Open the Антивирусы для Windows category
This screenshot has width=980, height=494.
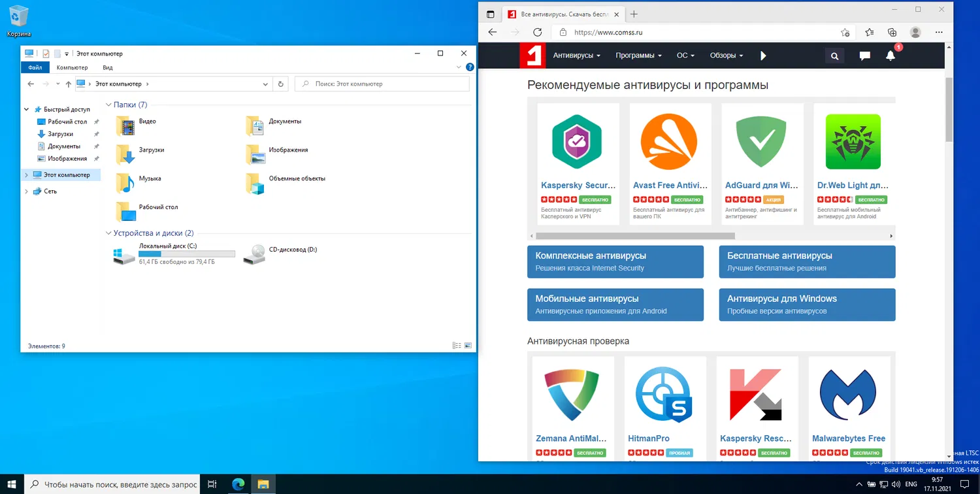(807, 305)
